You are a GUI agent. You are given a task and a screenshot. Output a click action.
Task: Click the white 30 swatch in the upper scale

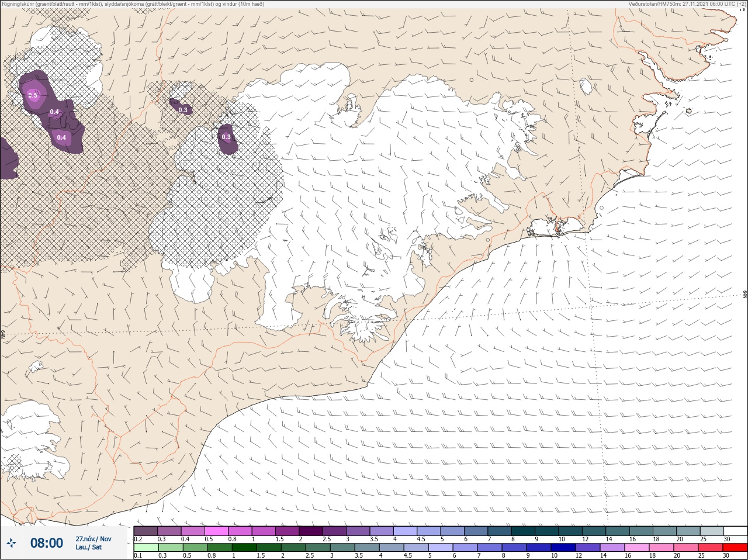735,531
